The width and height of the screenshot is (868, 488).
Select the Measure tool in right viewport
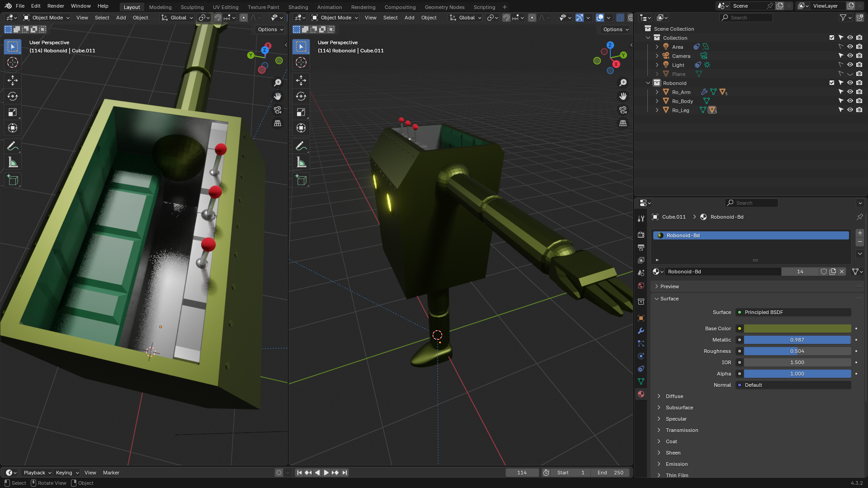coord(301,162)
